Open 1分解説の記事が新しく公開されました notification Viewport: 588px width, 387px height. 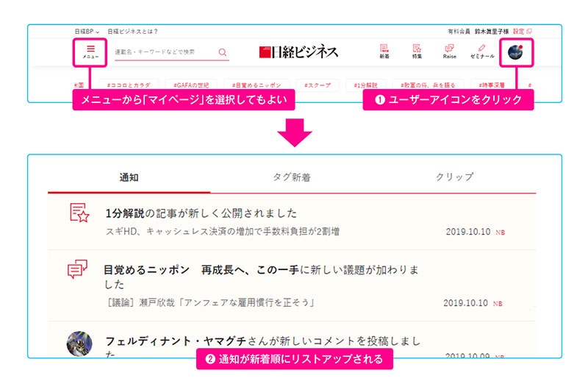pos(201,213)
